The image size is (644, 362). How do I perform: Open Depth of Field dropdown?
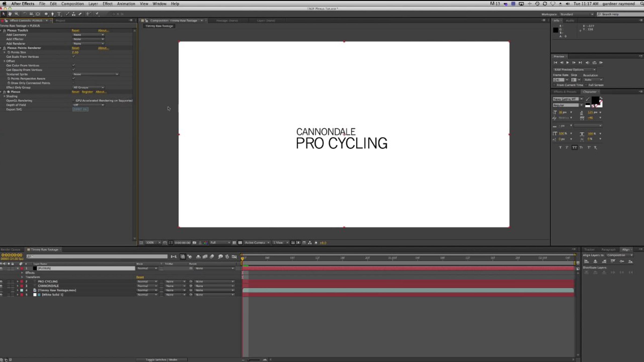click(x=89, y=105)
